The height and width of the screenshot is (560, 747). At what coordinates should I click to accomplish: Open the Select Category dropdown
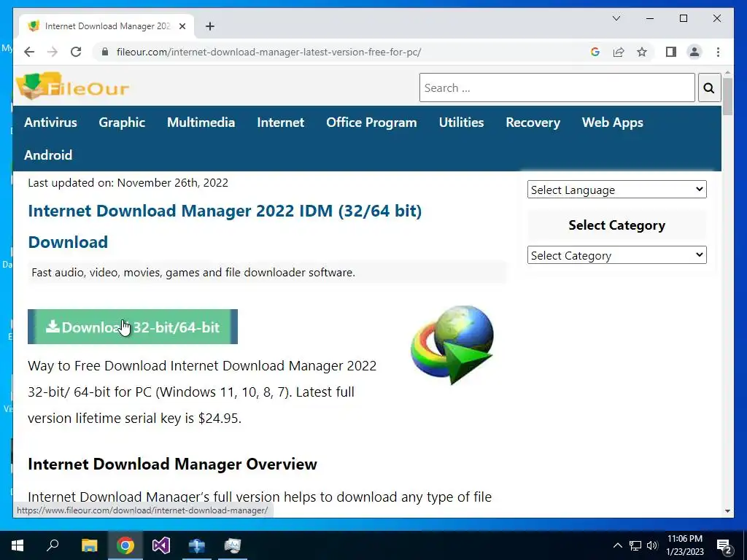pyautogui.click(x=616, y=255)
